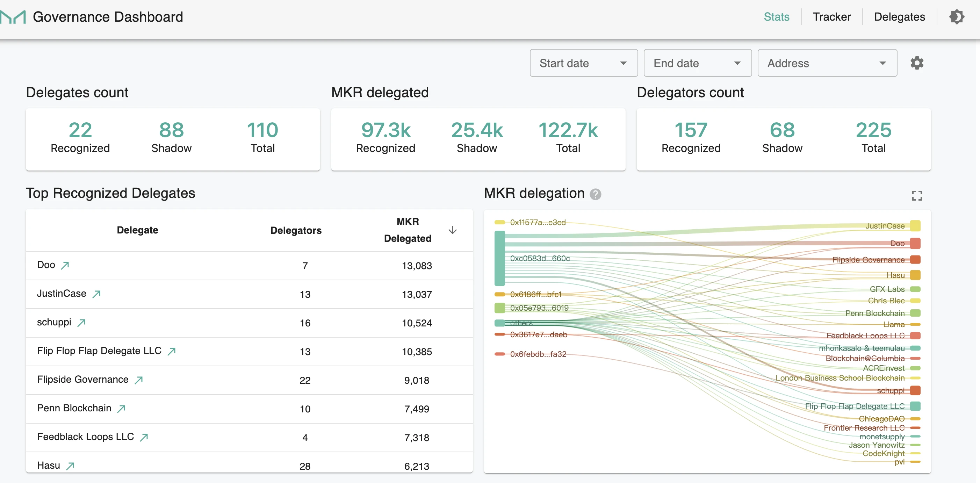The image size is (980, 483).
Task: Click Chris Blec label in chart
Action: (886, 301)
